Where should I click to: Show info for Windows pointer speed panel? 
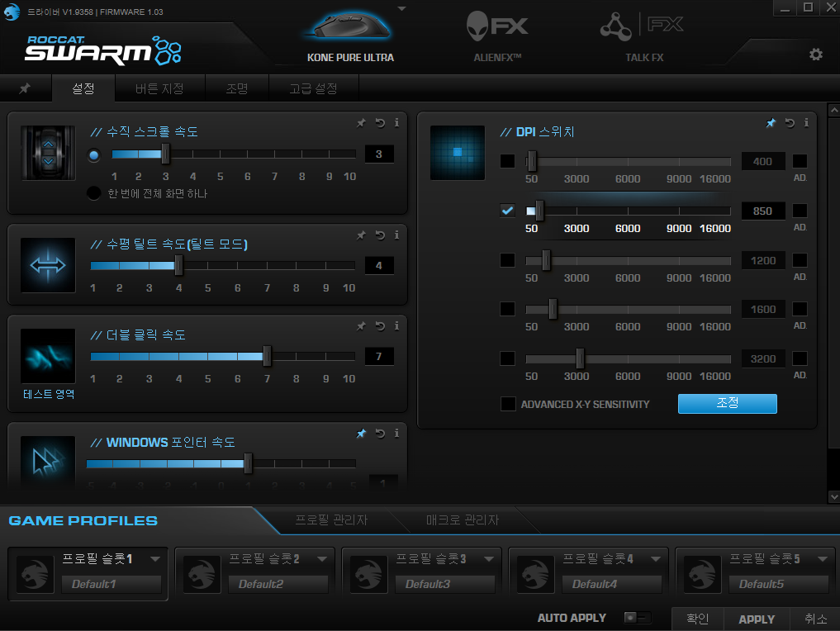click(x=396, y=433)
